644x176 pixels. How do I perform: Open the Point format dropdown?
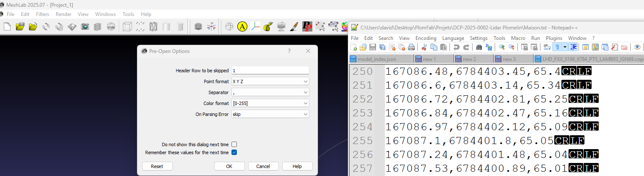coord(270,81)
